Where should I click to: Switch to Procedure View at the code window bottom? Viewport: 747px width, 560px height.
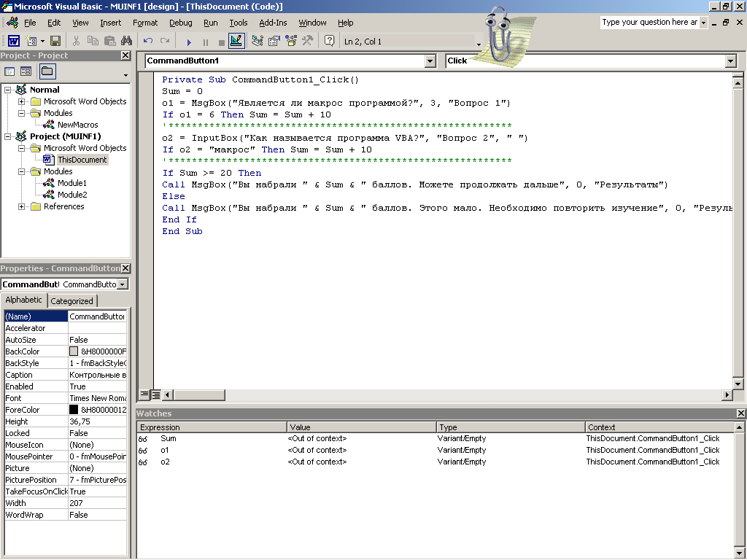pos(144,394)
